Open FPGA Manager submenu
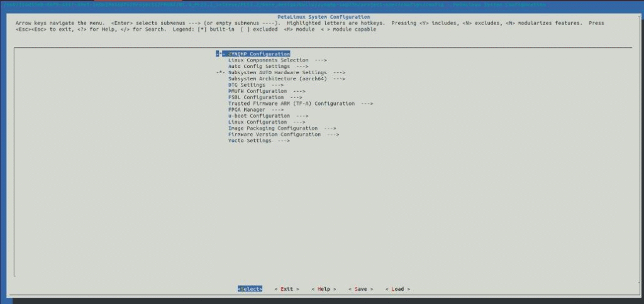The height and width of the screenshot is (304, 644). coord(256,109)
